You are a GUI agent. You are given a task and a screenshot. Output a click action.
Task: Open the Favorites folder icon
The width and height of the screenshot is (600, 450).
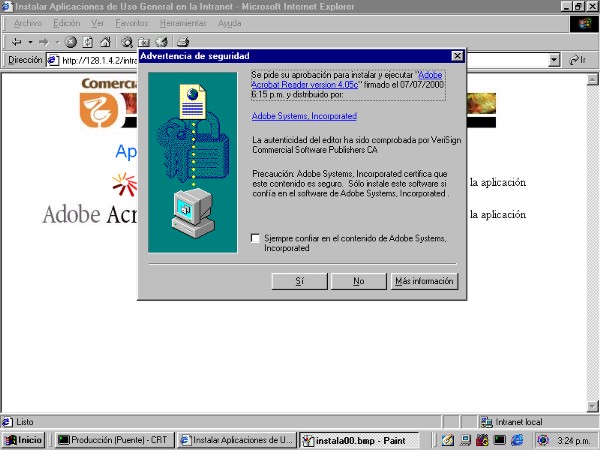click(x=144, y=42)
